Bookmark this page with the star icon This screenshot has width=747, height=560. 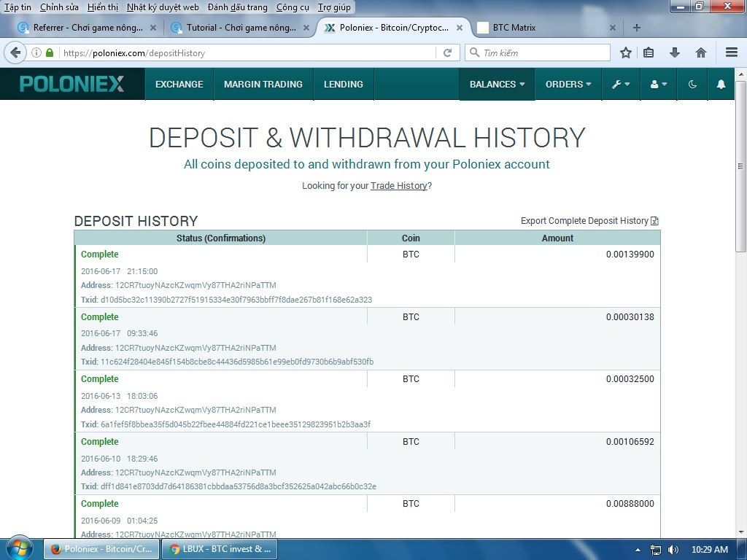pyautogui.click(x=626, y=52)
